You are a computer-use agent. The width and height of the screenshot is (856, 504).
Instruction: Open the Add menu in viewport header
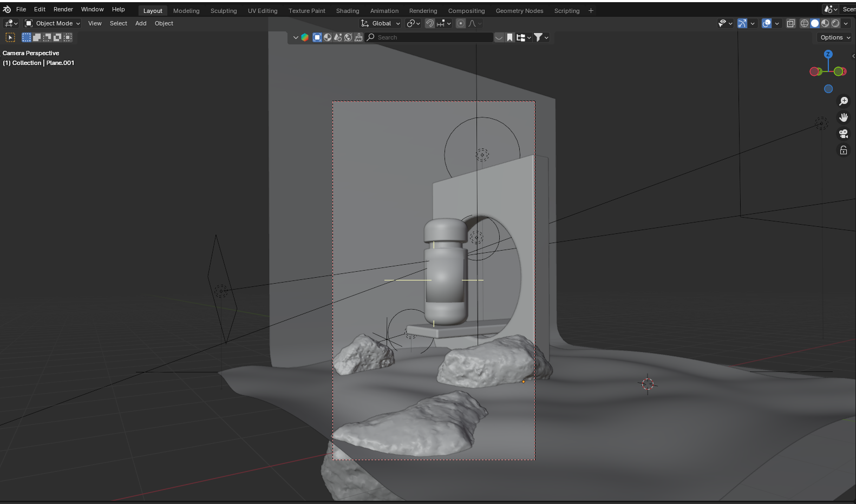[141, 23]
